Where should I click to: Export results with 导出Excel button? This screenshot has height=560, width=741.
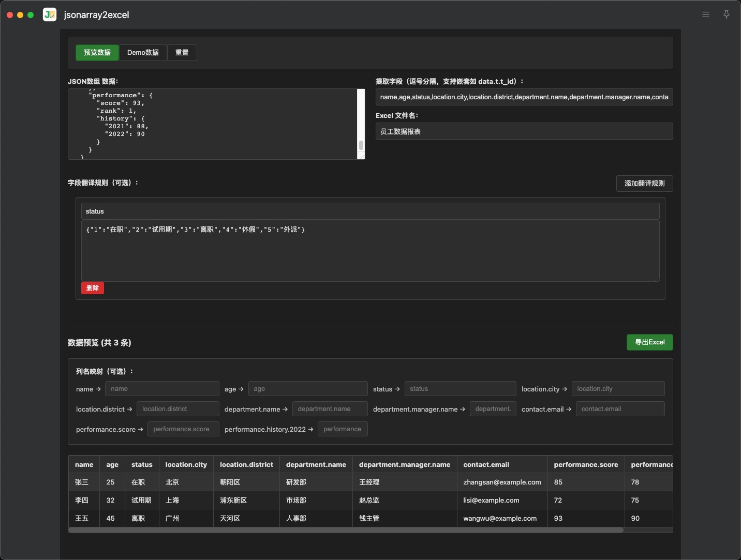649,342
